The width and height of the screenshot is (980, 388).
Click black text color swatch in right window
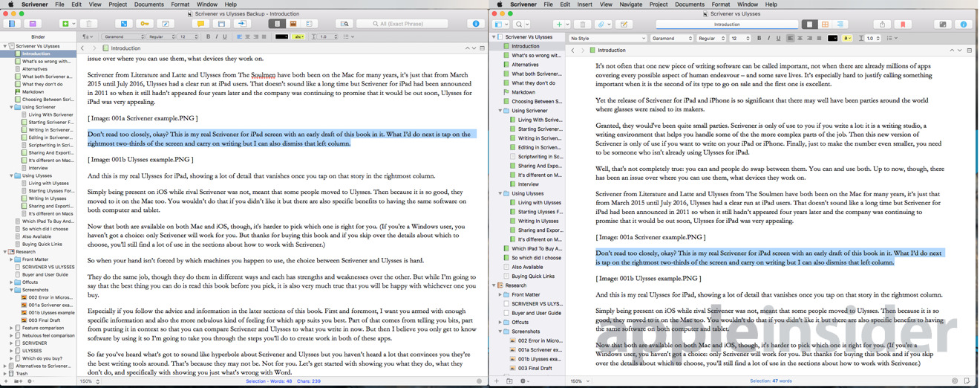point(833,38)
